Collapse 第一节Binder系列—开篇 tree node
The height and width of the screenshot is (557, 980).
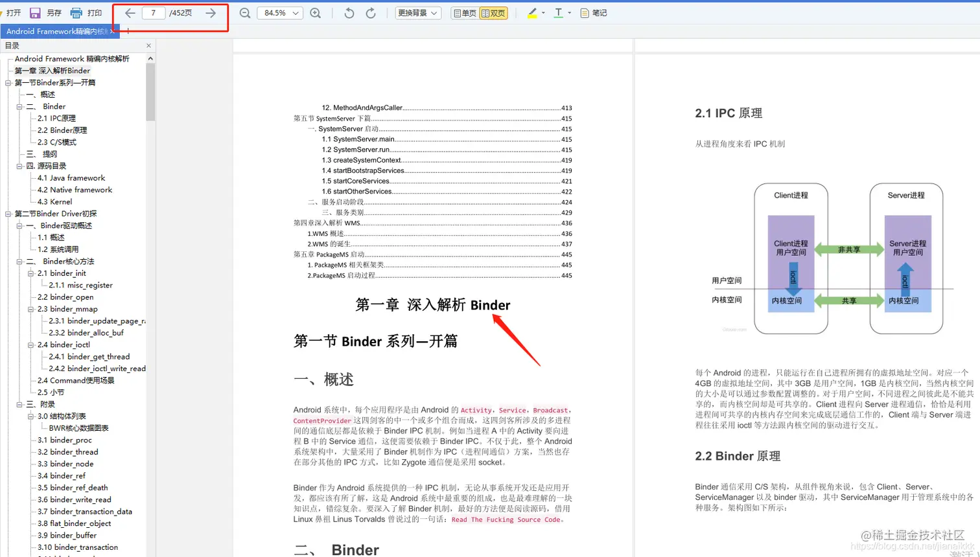tap(8, 83)
